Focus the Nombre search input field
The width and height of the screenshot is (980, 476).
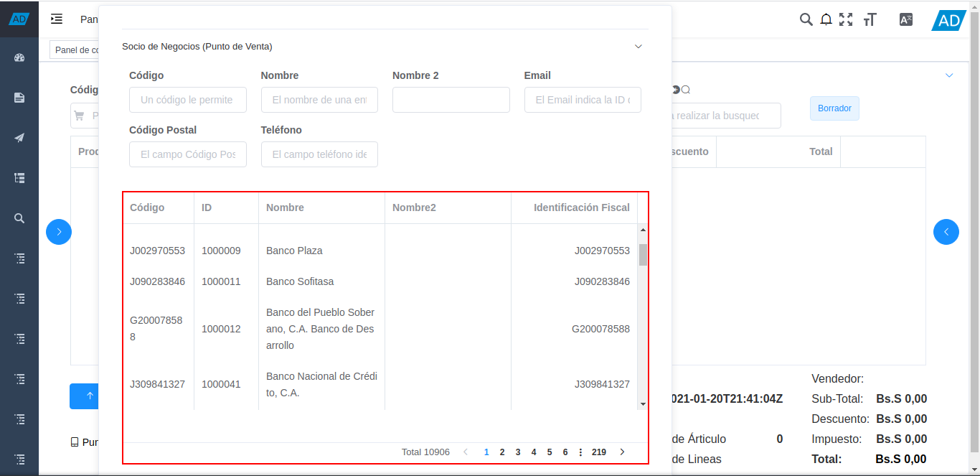(319, 100)
